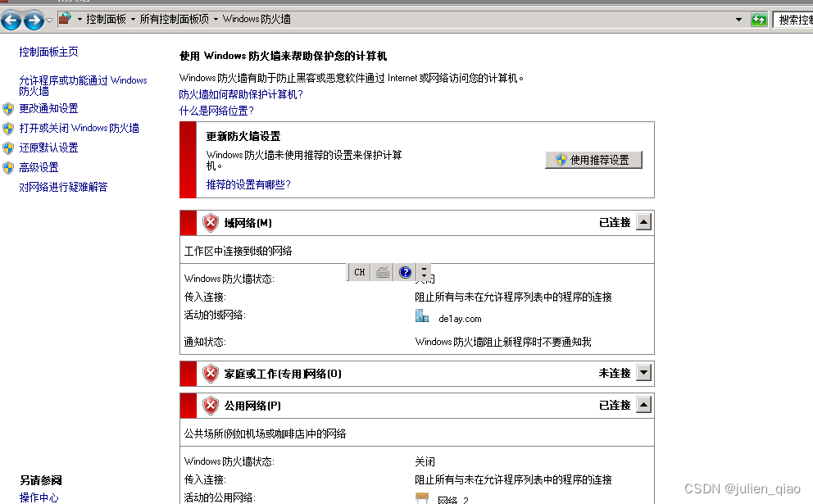Click 未连接 status in 家庭或工作 header
The height and width of the screenshot is (504, 813).
615,374
